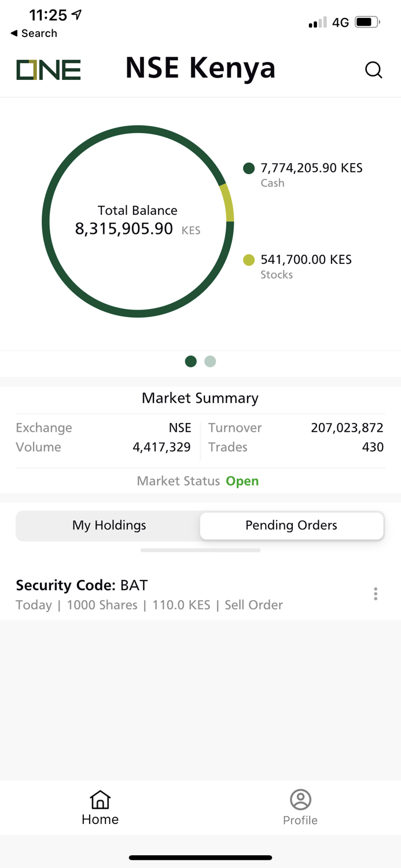The width and height of the screenshot is (401, 868).
Task: Tap the three-dot menu on BAT order
Action: [x=375, y=594]
